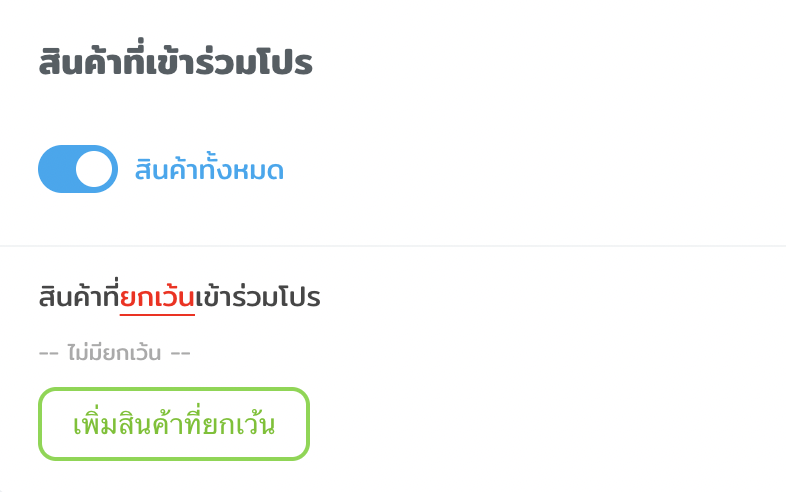Disable the all-products blue switch
Image resolution: width=786 pixels, height=492 pixels.
pyautogui.click(x=78, y=169)
